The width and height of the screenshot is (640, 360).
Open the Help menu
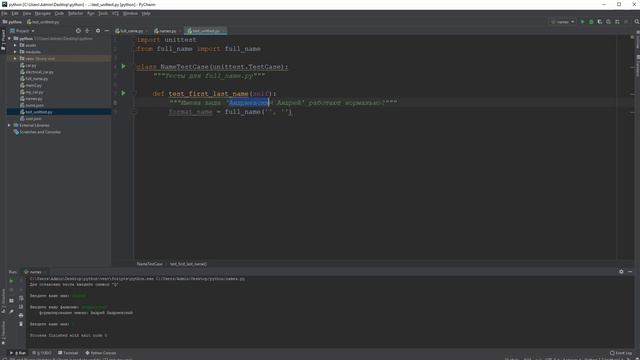pyautogui.click(x=146, y=13)
